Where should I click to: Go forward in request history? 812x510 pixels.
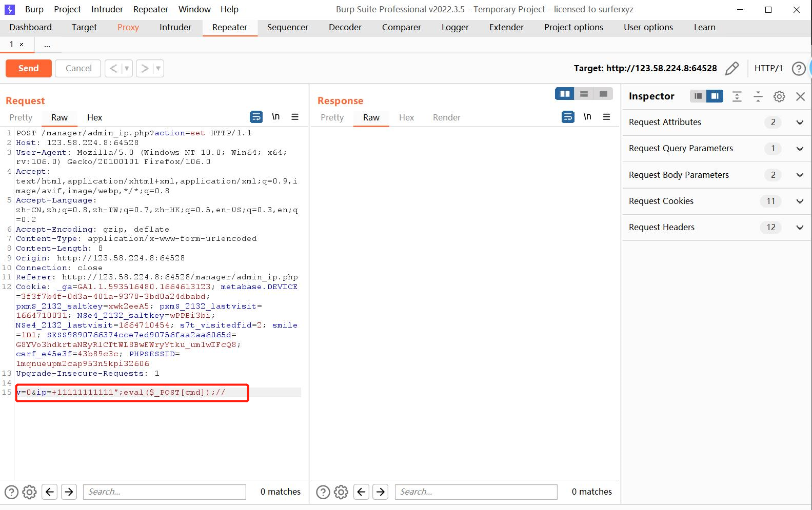(145, 68)
